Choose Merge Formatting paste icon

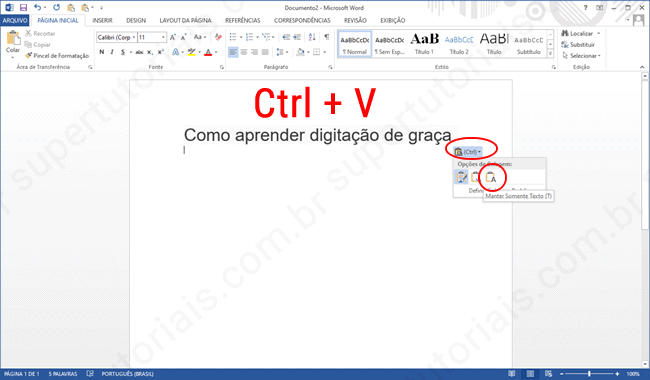476,177
